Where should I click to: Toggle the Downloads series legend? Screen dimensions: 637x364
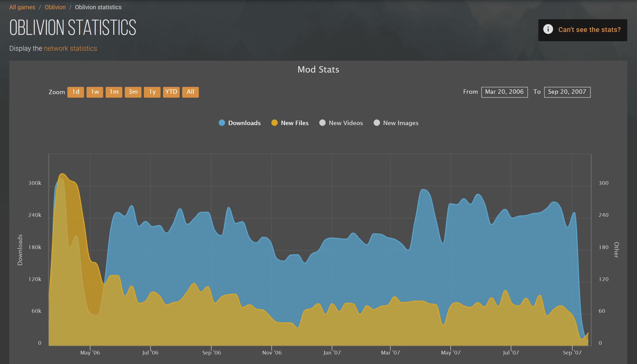244,123
